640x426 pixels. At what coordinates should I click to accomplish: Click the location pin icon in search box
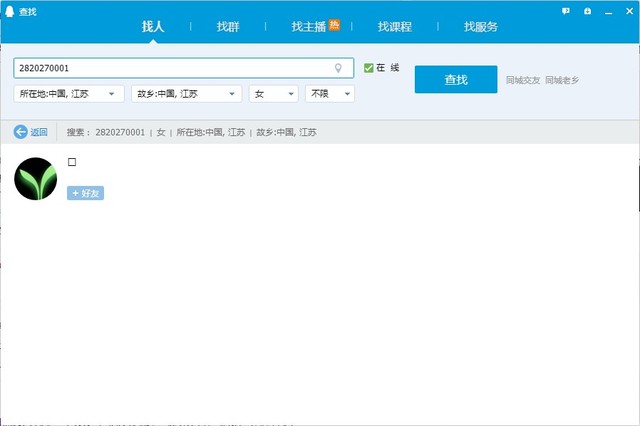pyautogui.click(x=338, y=68)
